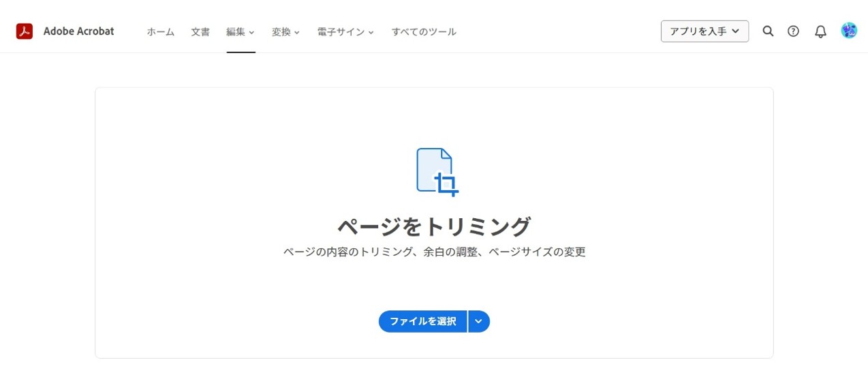Expand the 変換 menu

click(286, 32)
